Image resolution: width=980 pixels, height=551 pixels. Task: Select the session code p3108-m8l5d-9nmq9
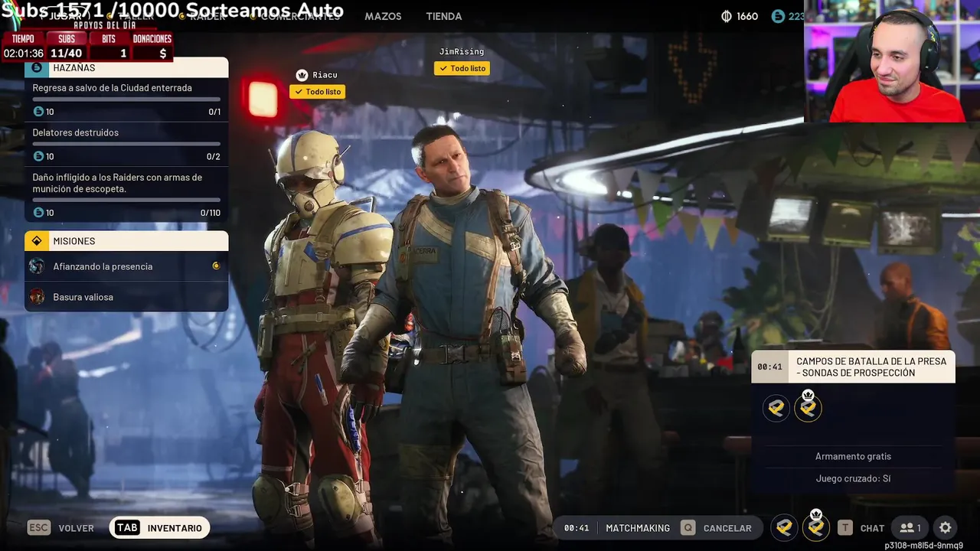pos(923,546)
